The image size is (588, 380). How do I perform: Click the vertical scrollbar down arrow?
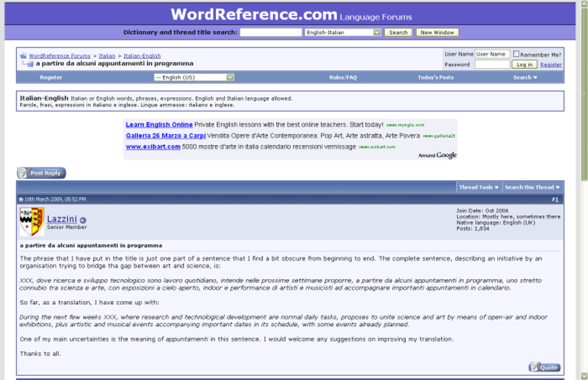click(584, 375)
